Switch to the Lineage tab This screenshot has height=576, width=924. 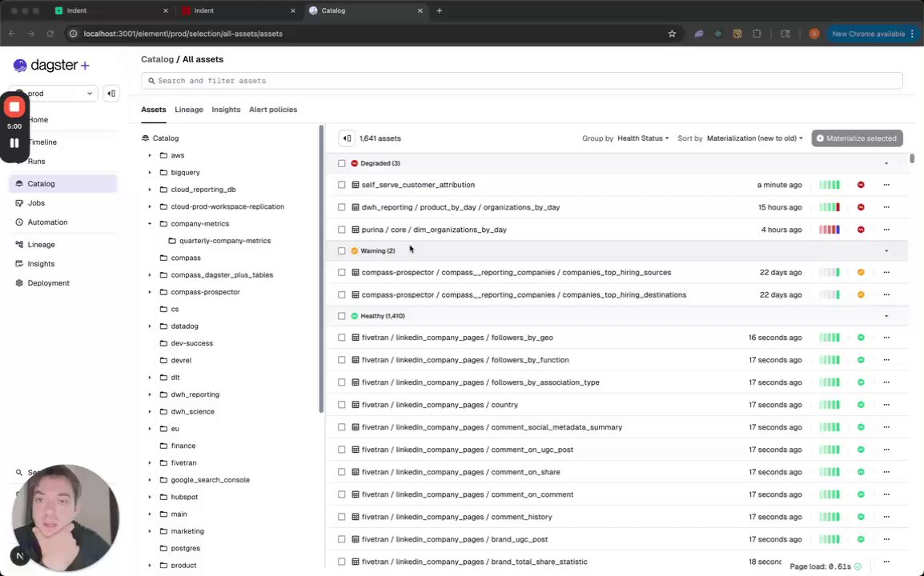tap(189, 110)
